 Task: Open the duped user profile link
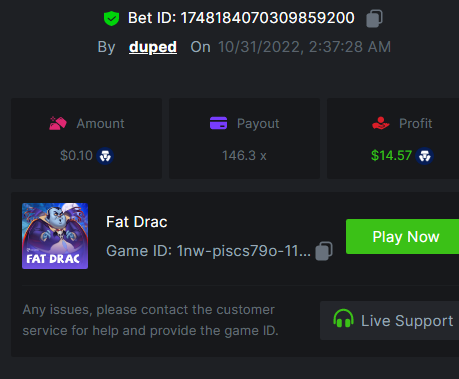click(153, 47)
